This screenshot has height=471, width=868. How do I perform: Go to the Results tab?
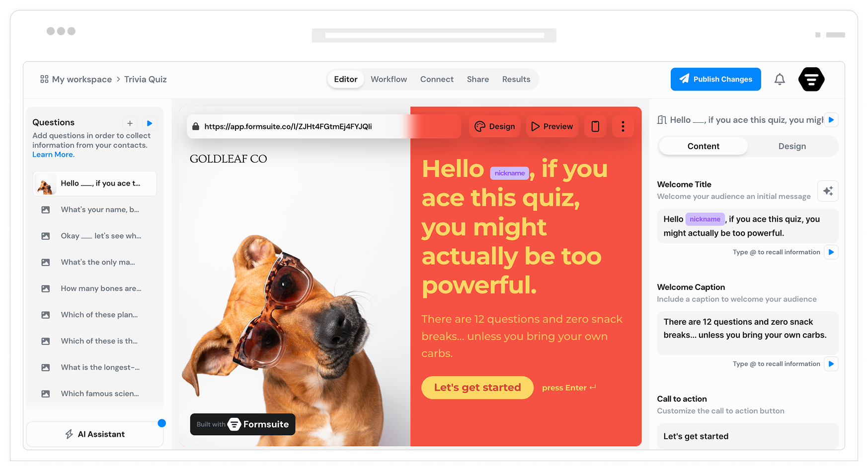pyautogui.click(x=516, y=79)
